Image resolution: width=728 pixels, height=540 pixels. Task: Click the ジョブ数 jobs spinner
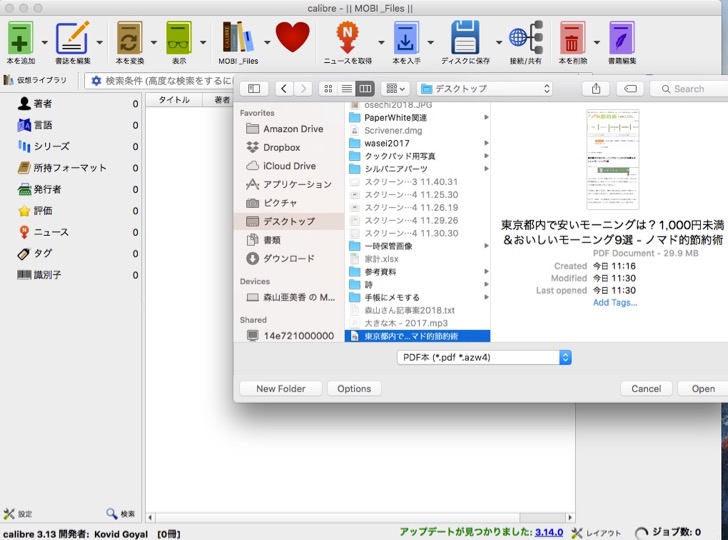(641, 533)
